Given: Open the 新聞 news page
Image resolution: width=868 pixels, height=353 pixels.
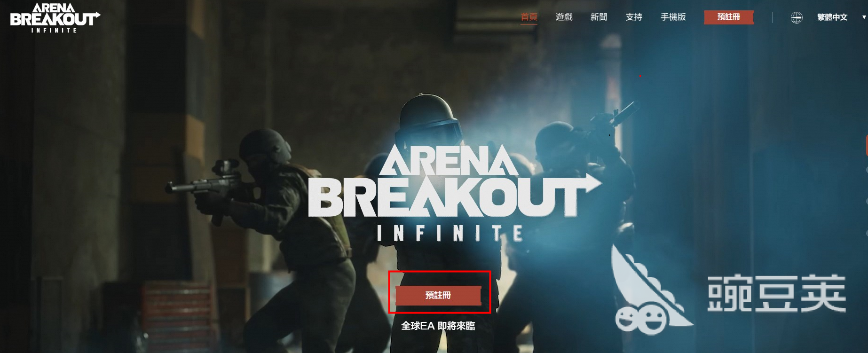Looking at the screenshot, I should tap(599, 17).
